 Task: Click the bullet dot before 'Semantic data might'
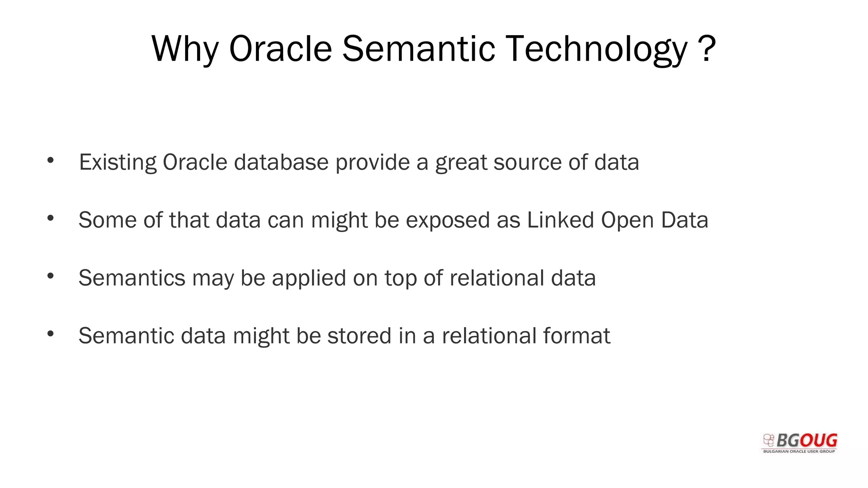click(x=50, y=334)
